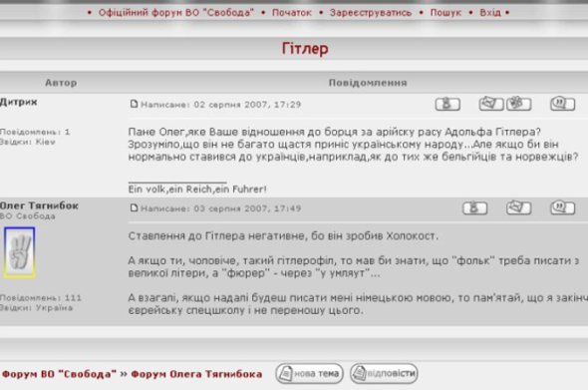Click відповісти reply button
This screenshot has width=588, height=390.
click(x=384, y=373)
